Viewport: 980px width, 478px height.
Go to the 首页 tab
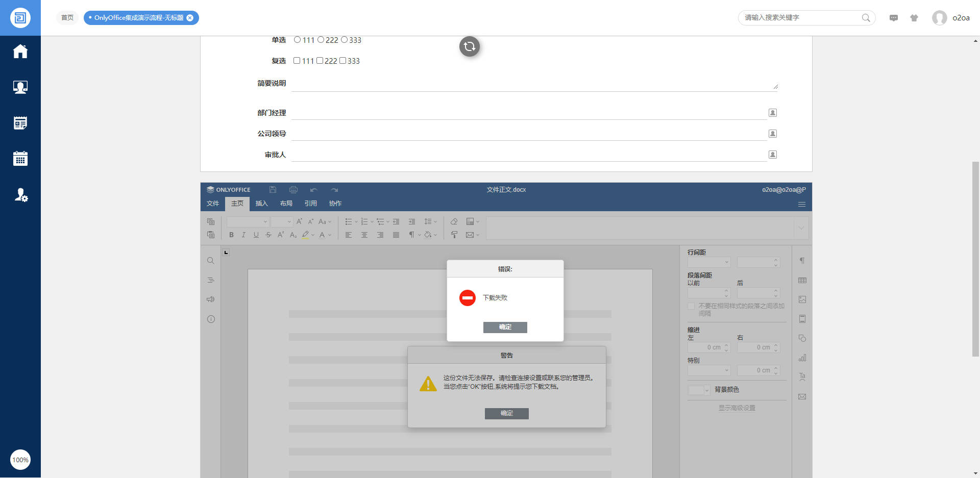(x=67, y=18)
